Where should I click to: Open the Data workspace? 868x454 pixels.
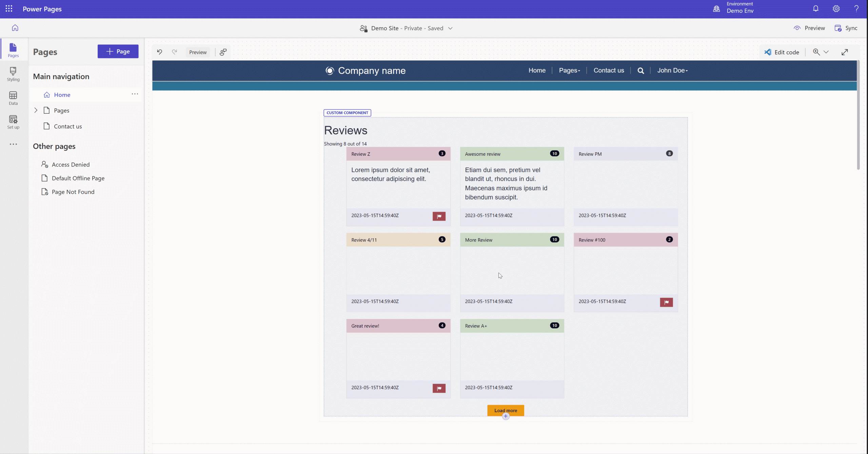(x=13, y=98)
